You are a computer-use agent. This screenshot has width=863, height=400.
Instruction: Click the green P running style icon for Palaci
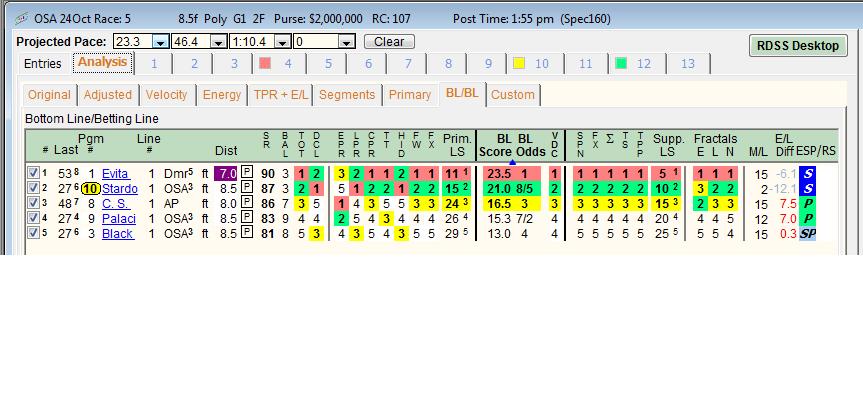click(807, 219)
